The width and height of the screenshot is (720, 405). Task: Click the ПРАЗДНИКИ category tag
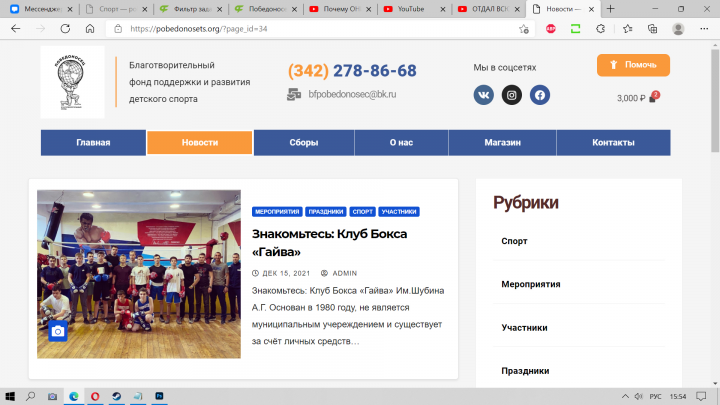coord(326,212)
